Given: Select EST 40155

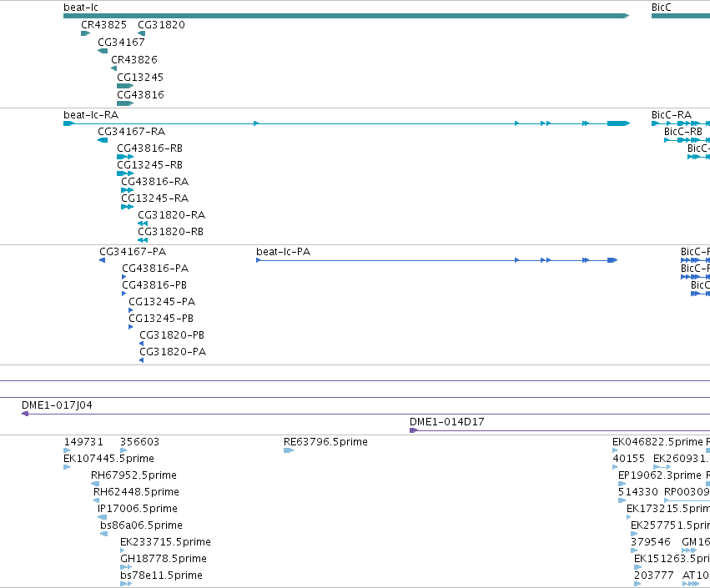Looking at the screenshot, I should (x=615, y=467).
